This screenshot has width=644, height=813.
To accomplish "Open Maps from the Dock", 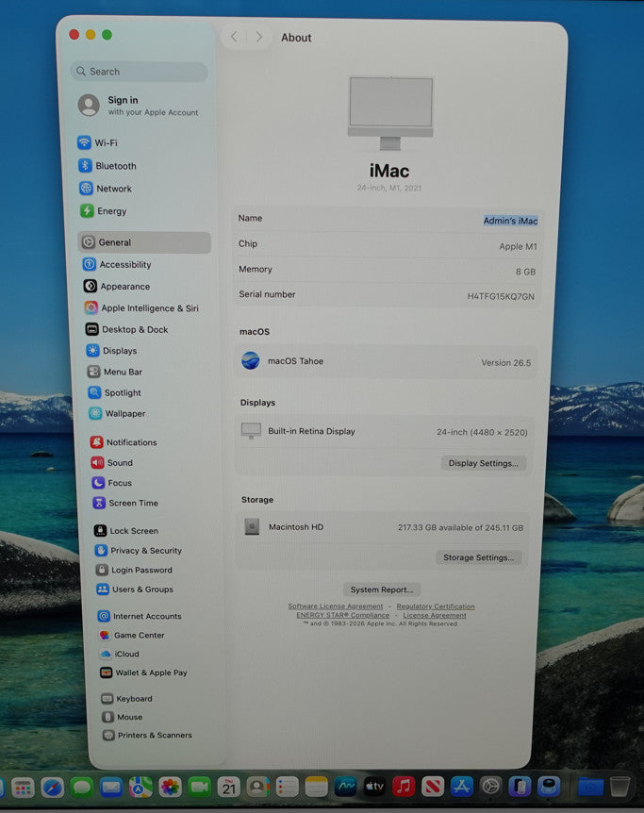I will (x=140, y=788).
